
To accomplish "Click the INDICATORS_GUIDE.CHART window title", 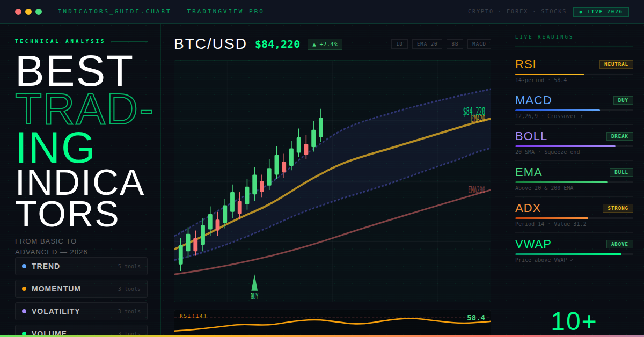I will pos(161,11).
